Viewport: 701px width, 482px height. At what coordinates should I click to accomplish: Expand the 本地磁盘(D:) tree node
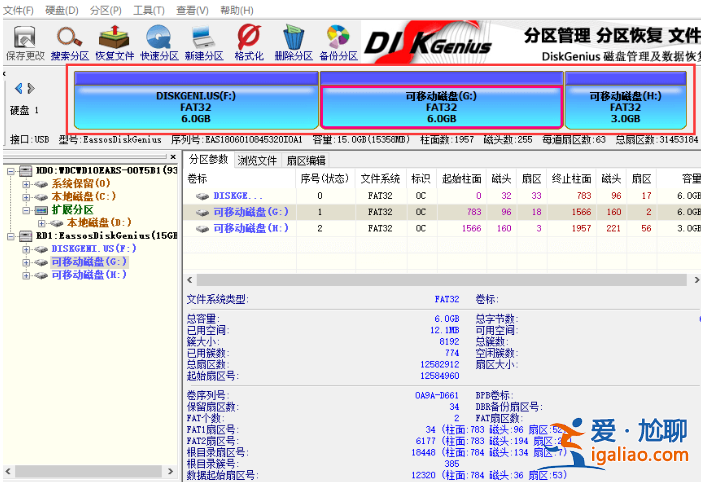pyautogui.click(x=41, y=223)
